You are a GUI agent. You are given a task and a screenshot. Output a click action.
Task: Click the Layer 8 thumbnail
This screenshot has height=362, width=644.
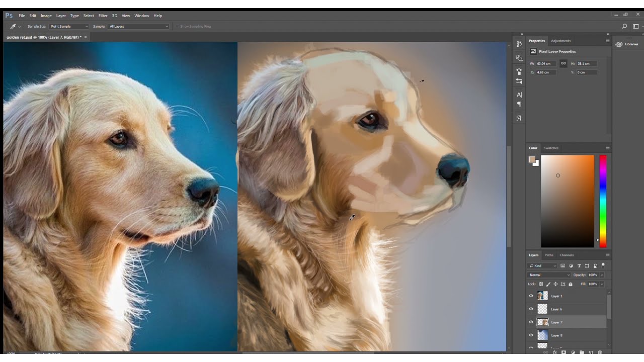tap(542, 335)
